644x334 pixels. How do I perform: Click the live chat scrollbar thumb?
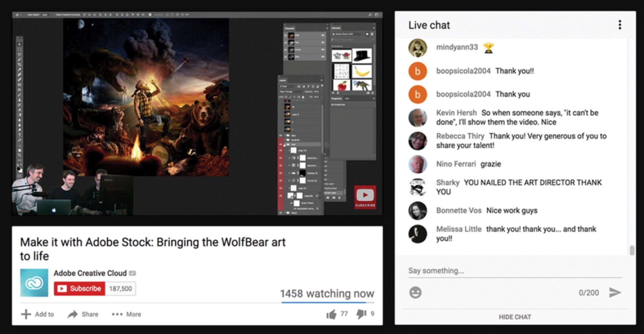pyautogui.click(x=632, y=250)
